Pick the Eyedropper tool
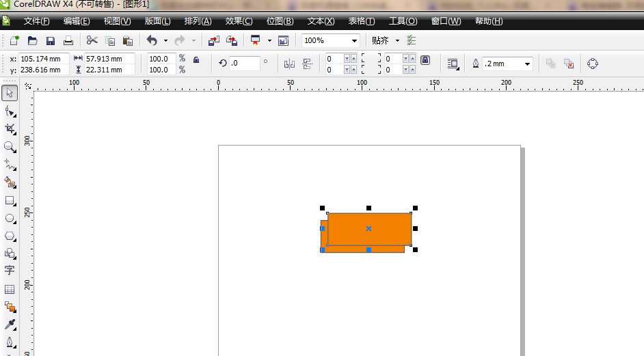Screen dimensions: 644x356 10,324
